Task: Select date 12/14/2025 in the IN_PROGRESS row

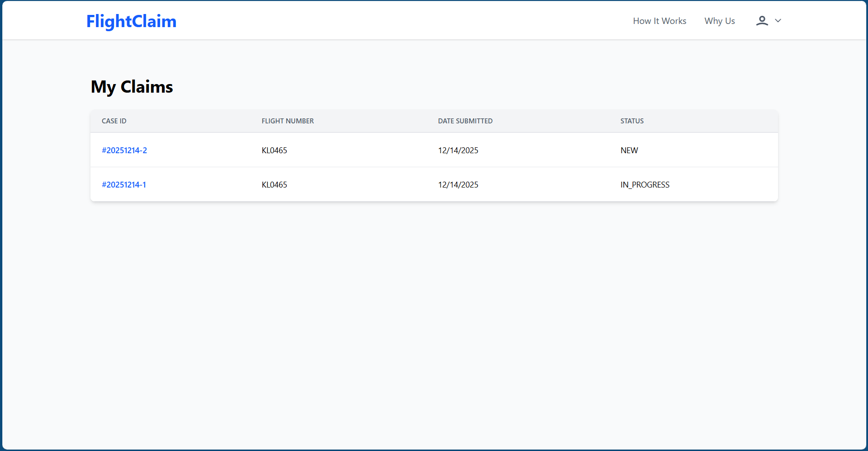Action: pos(458,185)
